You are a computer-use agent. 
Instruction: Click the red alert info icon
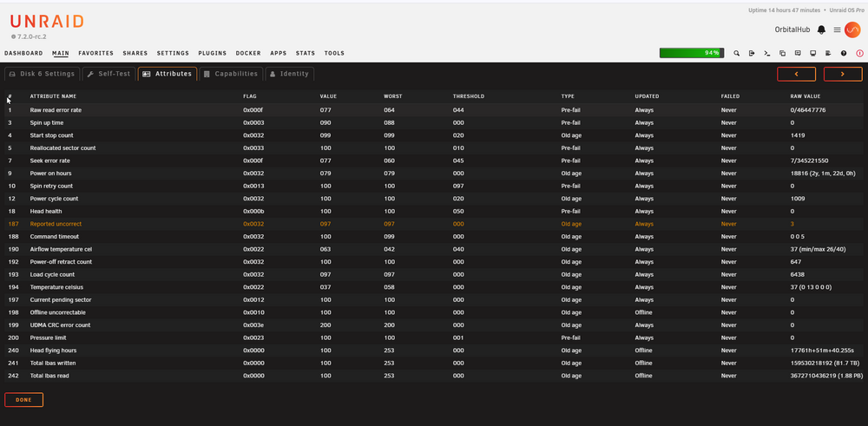tap(859, 53)
